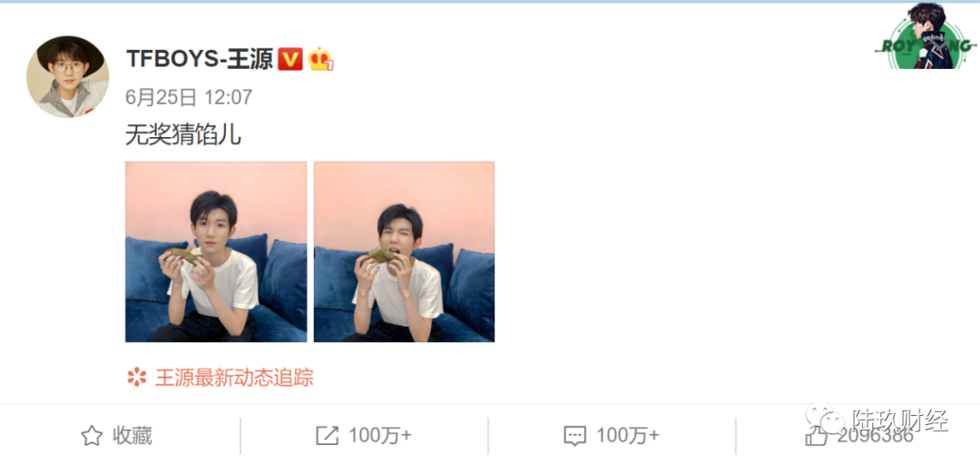Open the 王源最新动态追踪 topic link
980x464 pixels.
click(x=234, y=378)
